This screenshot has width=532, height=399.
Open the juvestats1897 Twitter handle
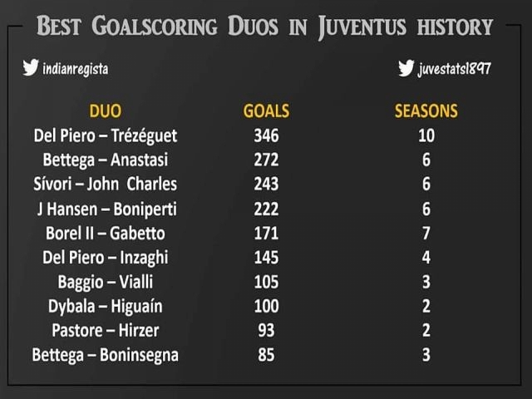click(x=455, y=69)
